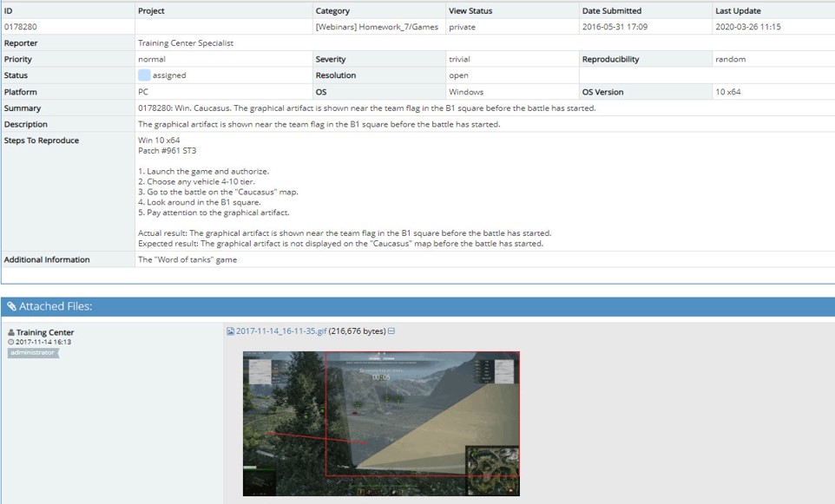Click the Severity field label
Image resolution: width=835 pixels, height=504 pixels.
point(331,59)
